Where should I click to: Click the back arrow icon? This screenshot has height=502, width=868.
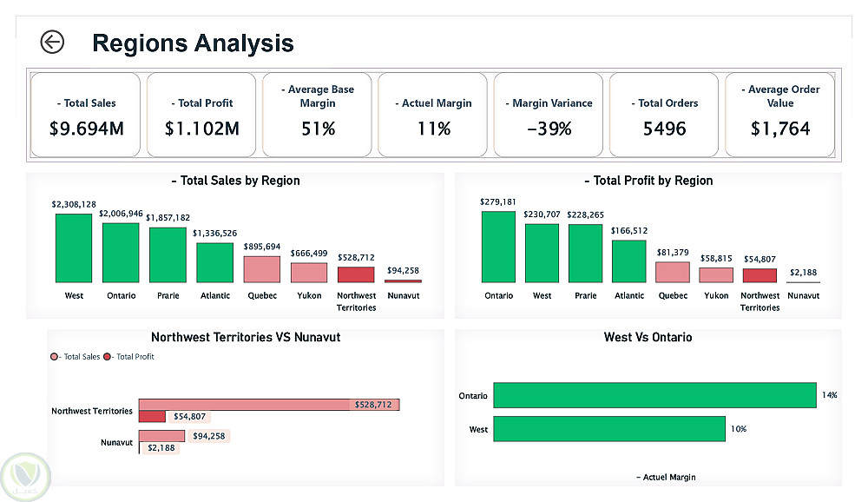point(52,42)
